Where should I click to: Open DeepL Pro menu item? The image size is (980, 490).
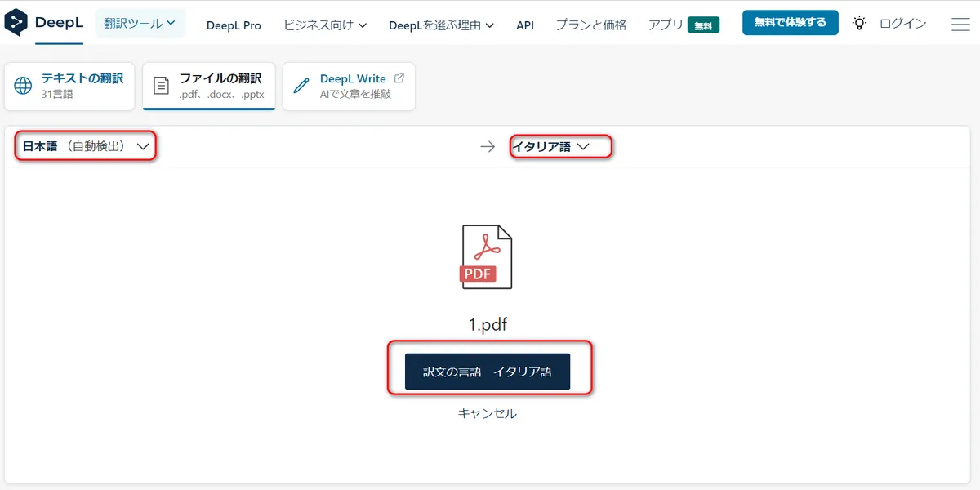pyautogui.click(x=234, y=25)
